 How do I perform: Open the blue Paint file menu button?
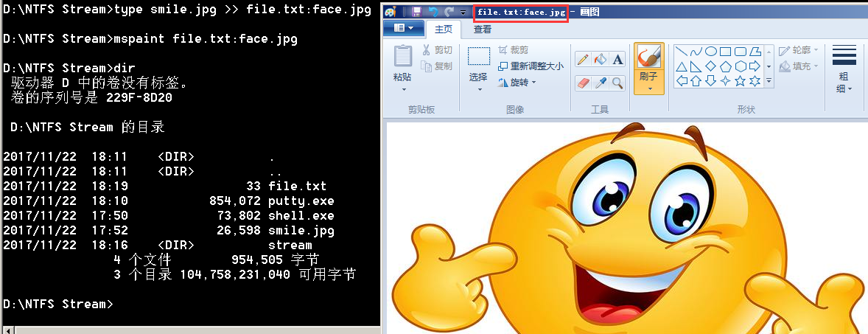403,28
